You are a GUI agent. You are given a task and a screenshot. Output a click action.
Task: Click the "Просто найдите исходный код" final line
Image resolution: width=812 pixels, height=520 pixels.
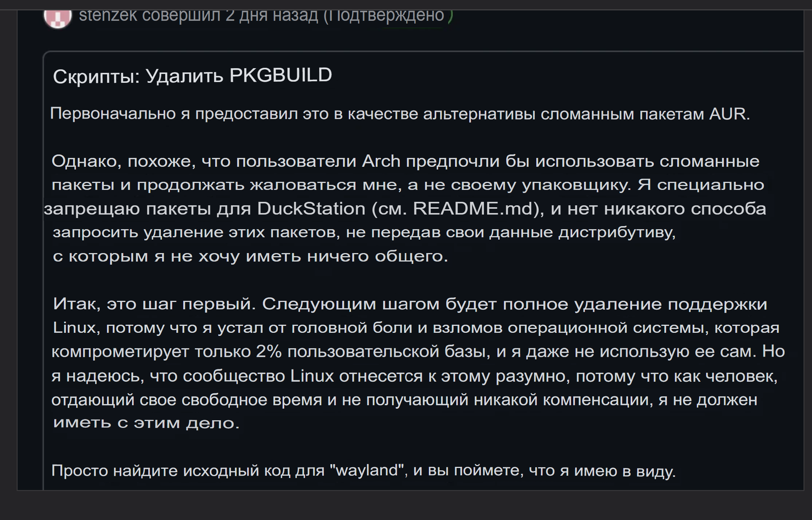[363, 471]
